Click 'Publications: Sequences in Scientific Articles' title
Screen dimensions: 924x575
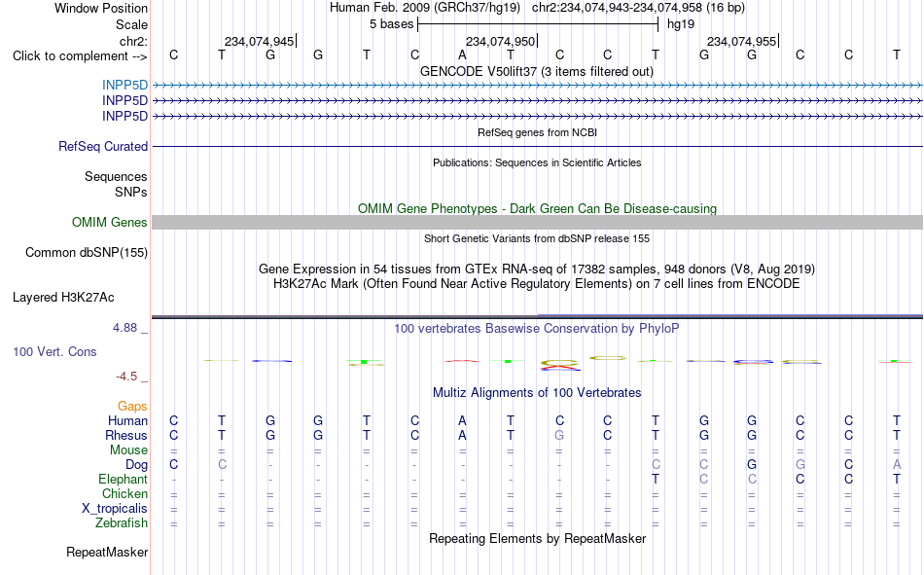point(537,162)
